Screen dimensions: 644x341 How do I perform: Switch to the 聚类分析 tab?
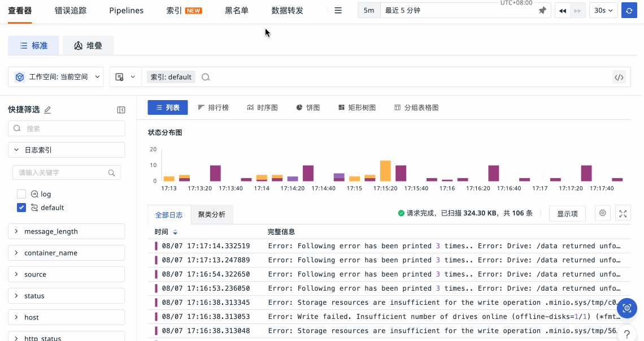pos(211,215)
